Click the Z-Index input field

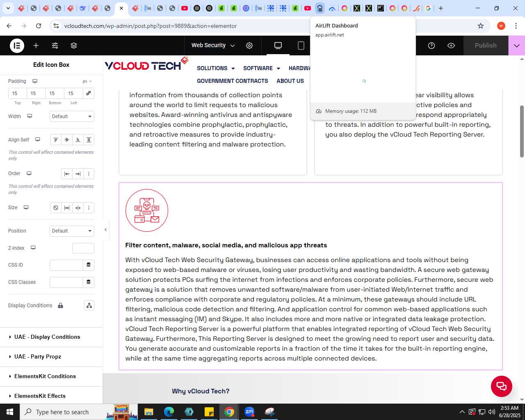pyautogui.click(x=83, y=248)
